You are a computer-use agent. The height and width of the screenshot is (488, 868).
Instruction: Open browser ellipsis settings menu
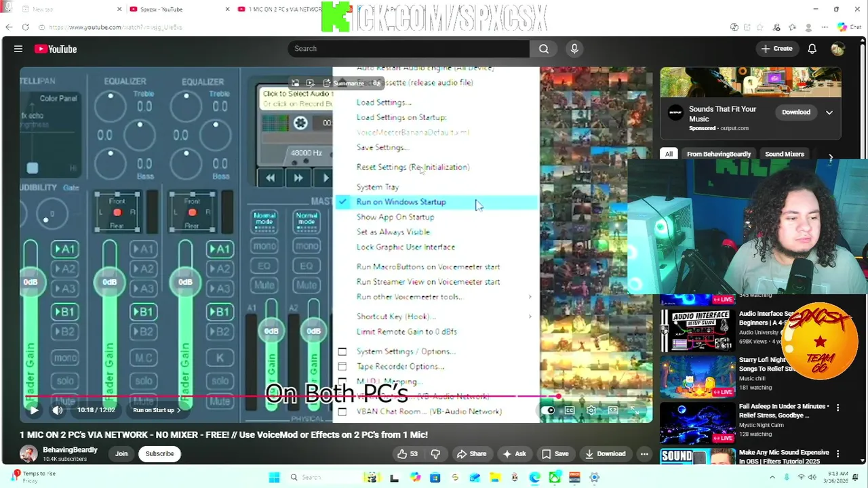(x=825, y=27)
